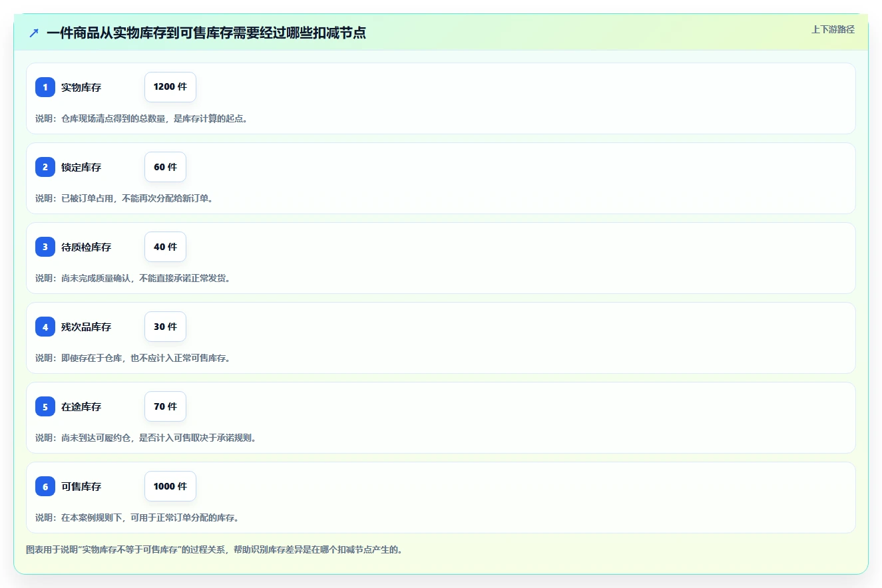Click the 70 件 value pill
The image size is (882, 588).
165,406
